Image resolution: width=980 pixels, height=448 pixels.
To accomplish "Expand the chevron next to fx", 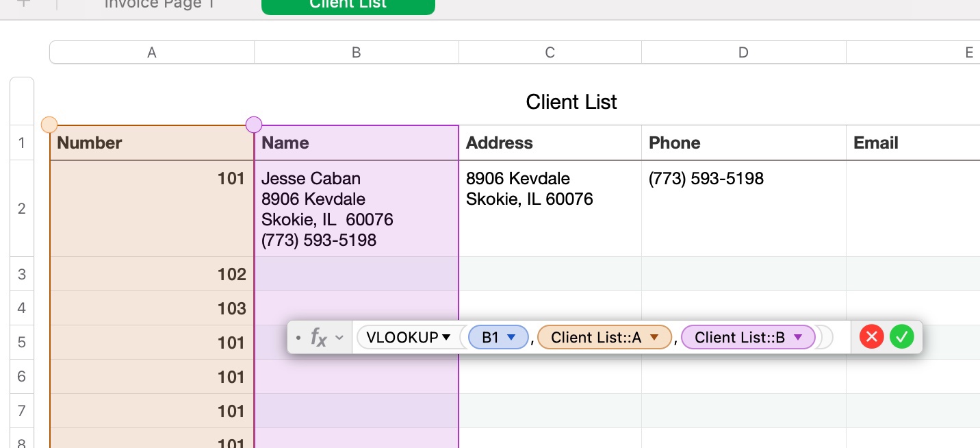I will click(339, 338).
